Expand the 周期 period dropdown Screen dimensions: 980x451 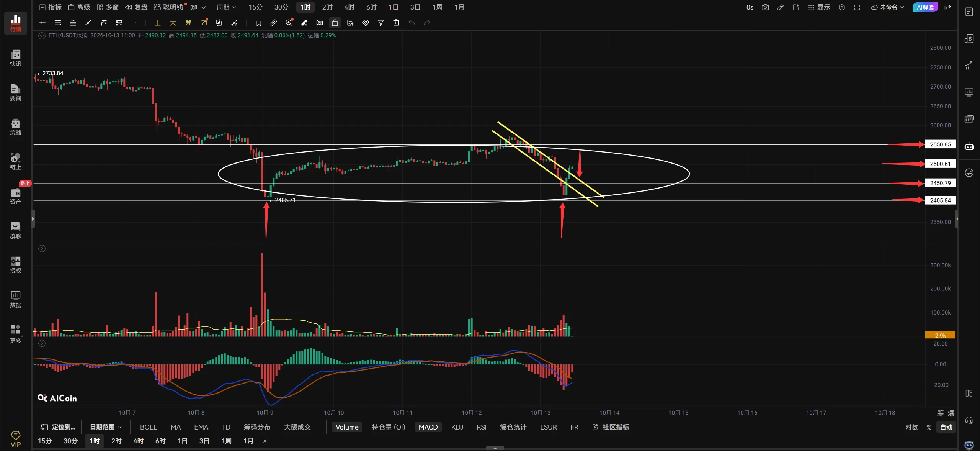[227, 7]
